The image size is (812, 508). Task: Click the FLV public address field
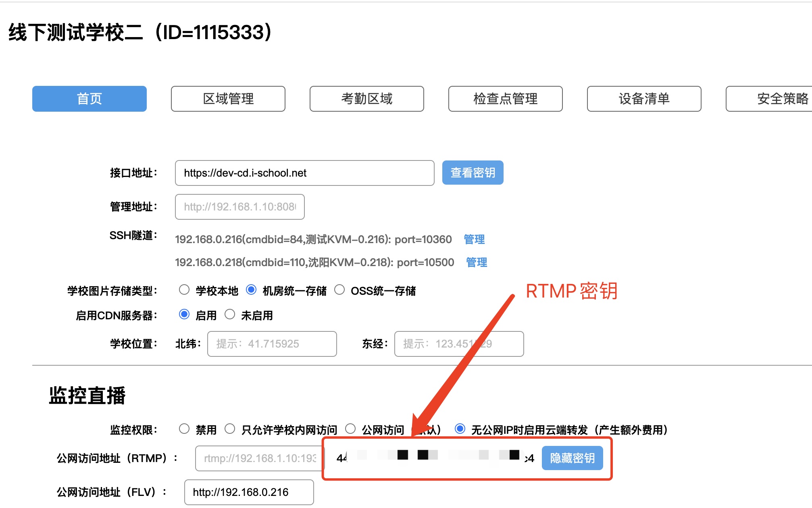tap(249, 492)
